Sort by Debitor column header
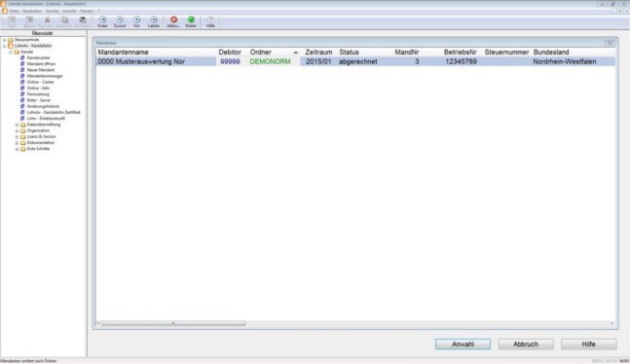630x364 pixels. click(x=230, y=53)
